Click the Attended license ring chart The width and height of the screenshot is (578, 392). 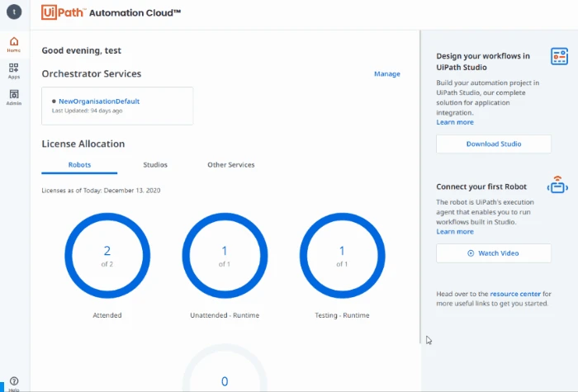(107, 256)
